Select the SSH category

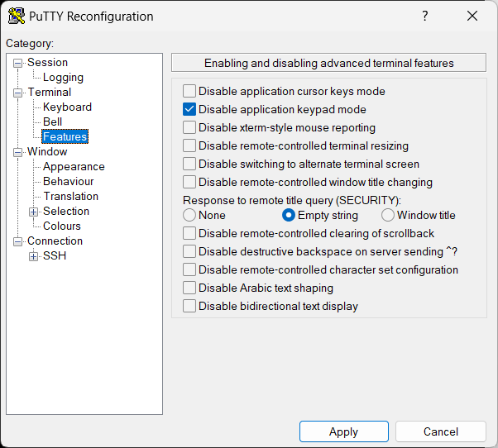coord(55,255)
